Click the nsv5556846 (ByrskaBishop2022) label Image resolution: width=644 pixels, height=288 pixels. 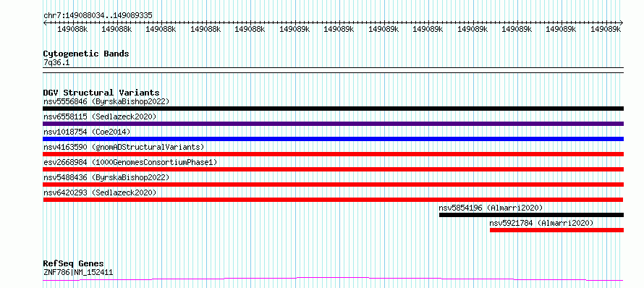pyautogui.click(x=106, y=101)
